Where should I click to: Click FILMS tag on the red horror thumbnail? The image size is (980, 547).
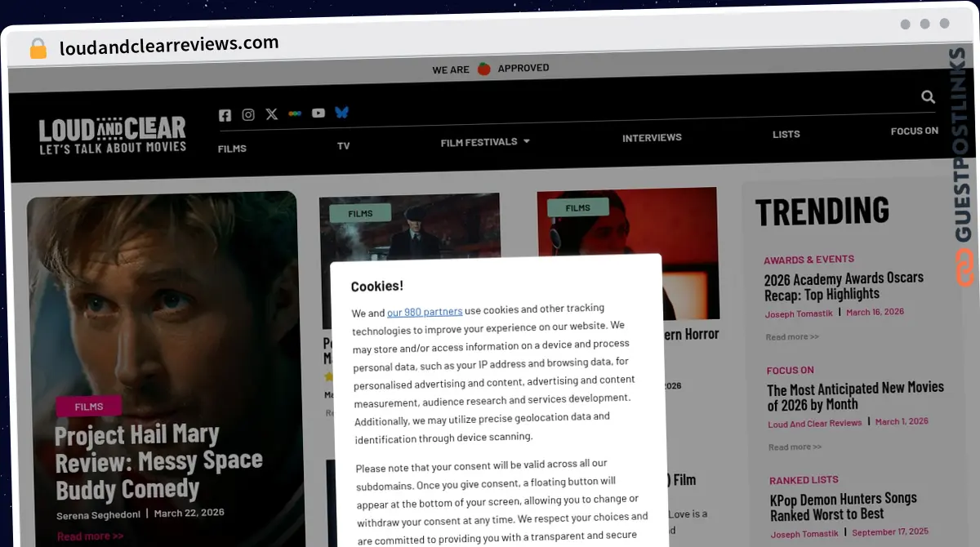(x=577, y=208)
